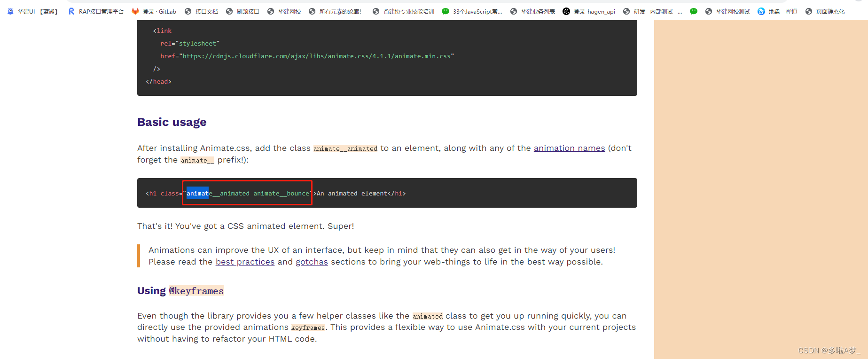Screen dimensions: 868x359
Task: Open the 'gotchas' link
Action: [312, 262]
